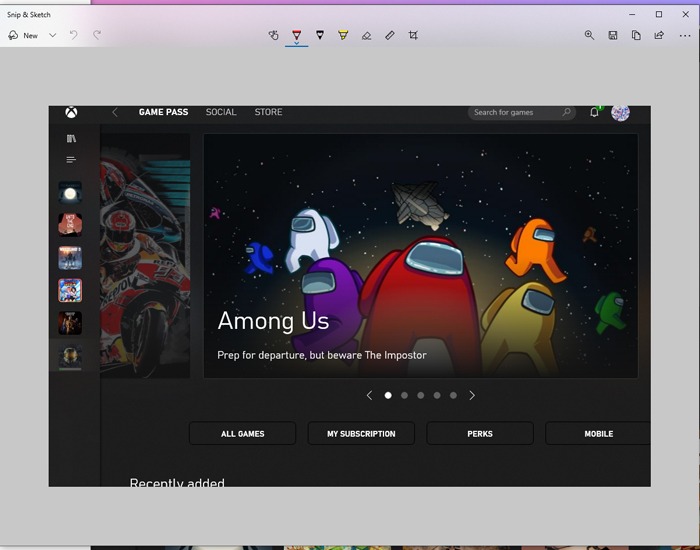Open the zoom control
This screenshot has width=700, height=550.
coord(589,35)
